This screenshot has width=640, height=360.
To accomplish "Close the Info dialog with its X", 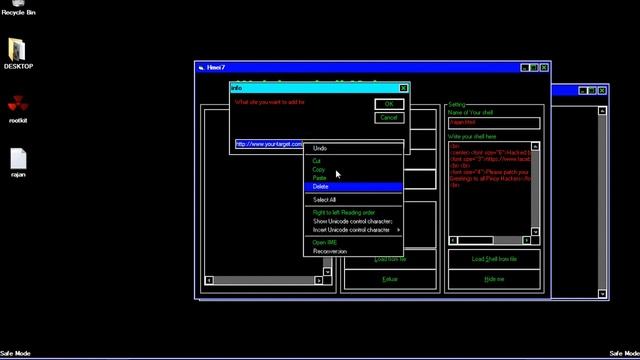I will [403, 88].
